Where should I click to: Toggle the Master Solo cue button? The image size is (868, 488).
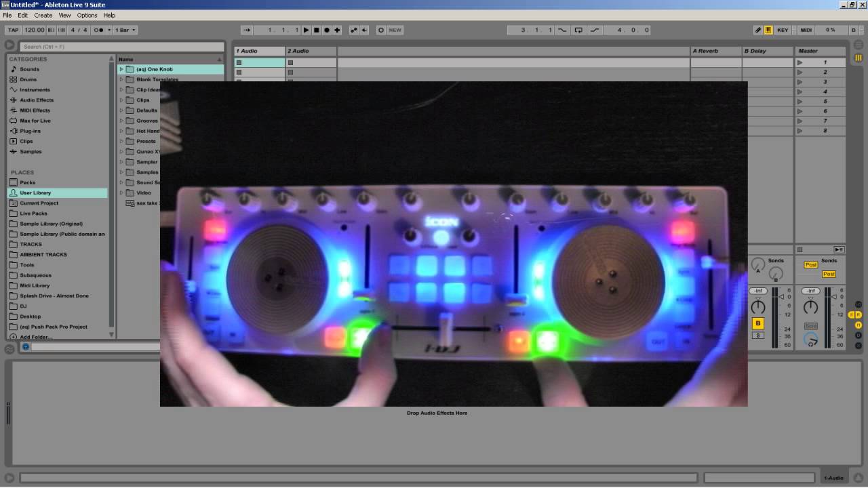[x=810, y=326]
